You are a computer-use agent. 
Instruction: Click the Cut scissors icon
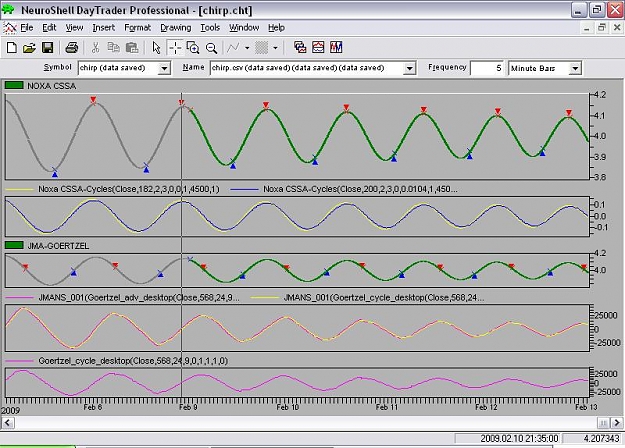[x=95, y=48]
